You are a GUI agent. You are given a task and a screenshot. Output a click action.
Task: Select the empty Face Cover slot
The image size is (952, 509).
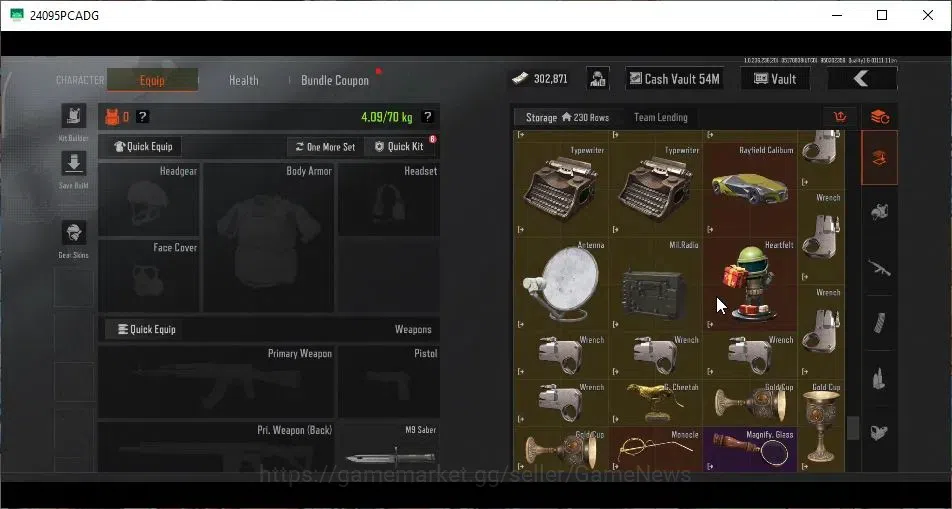148,276
